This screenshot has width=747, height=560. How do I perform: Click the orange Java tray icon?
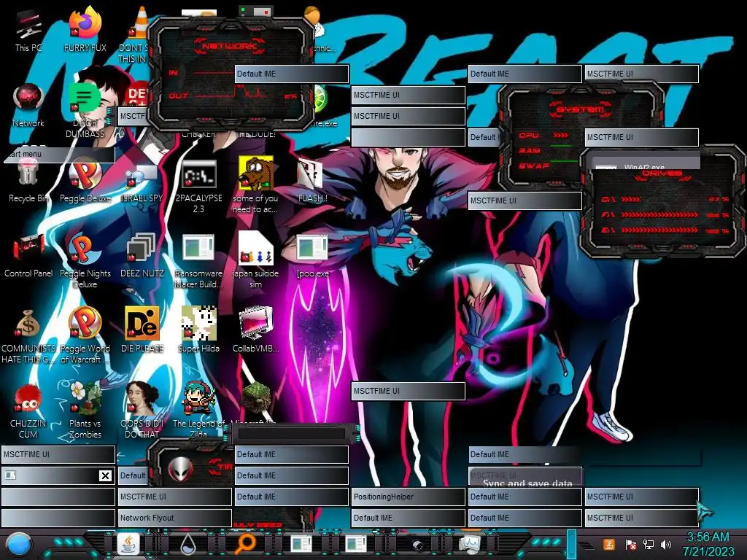608,544
